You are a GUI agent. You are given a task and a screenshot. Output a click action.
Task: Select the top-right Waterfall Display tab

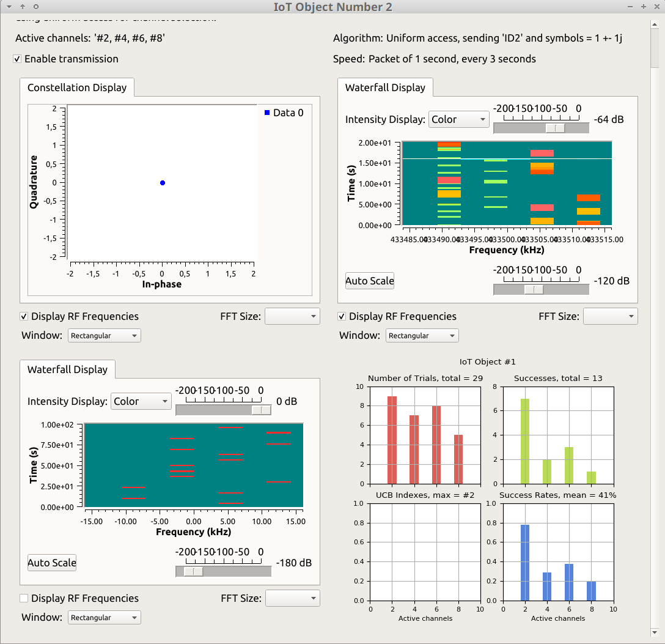click(385, 87)
